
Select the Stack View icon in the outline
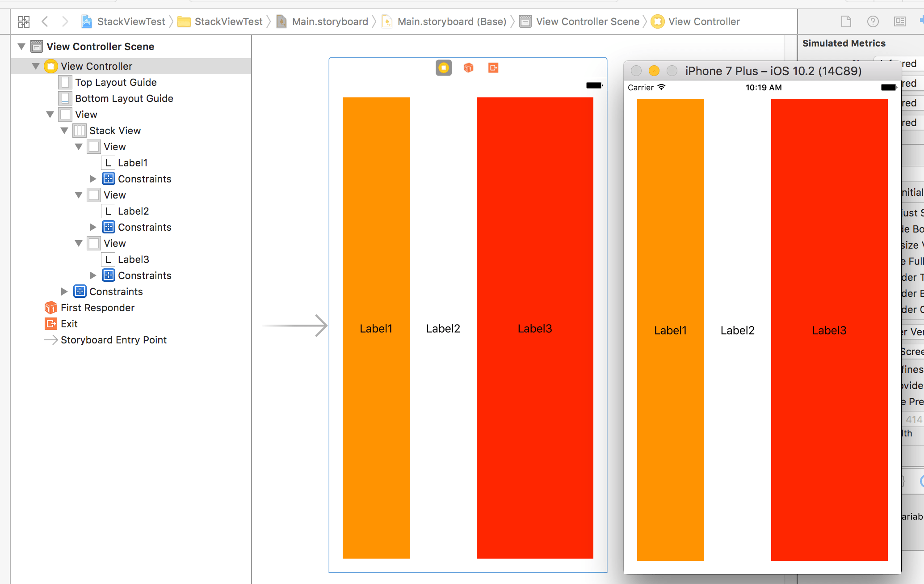tap(79, 130)
